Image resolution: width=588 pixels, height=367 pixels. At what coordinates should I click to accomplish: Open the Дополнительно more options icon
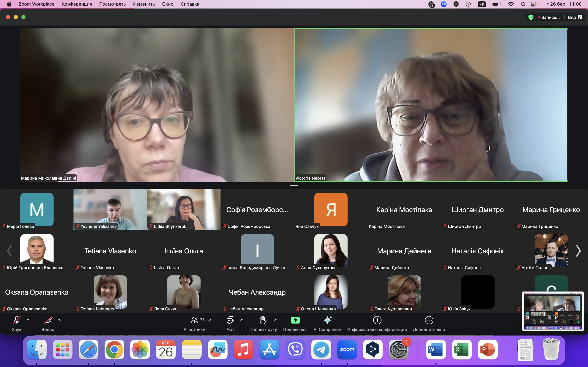[429, 320]
